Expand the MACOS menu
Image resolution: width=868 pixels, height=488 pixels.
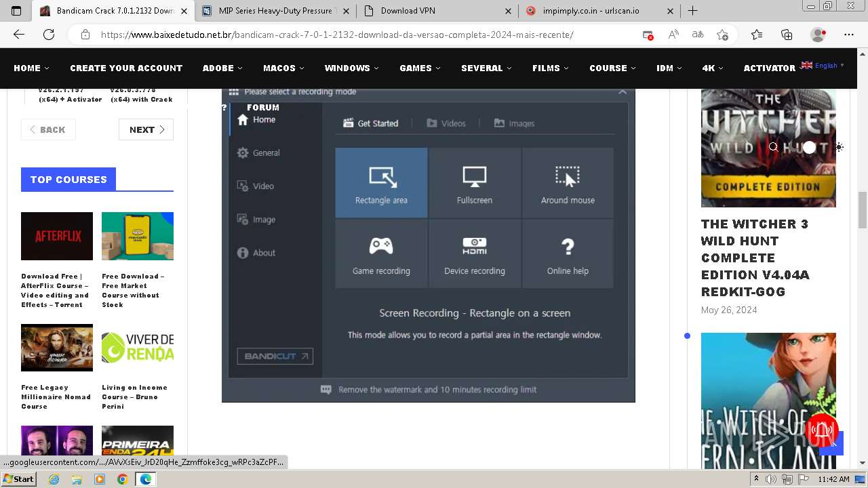283,68
